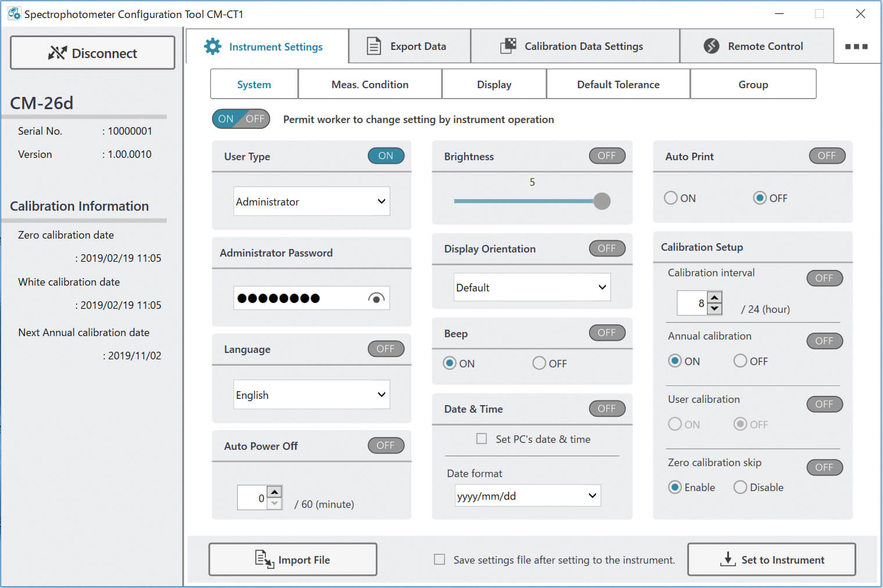This screenshot has height=588, width=883.
Task: Reveal password with the eye icon
Action: pyautogui.click(x=376, y=298)
